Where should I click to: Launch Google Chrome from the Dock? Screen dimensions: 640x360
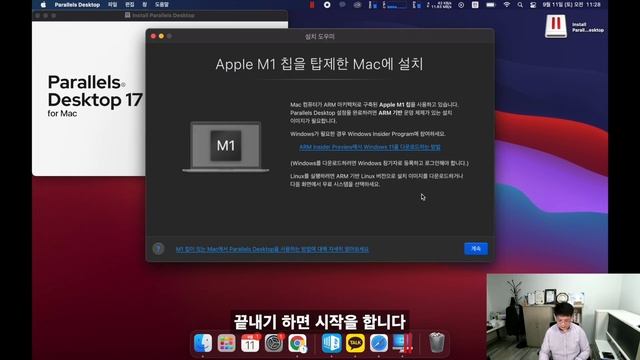click(x=298, y=343)
